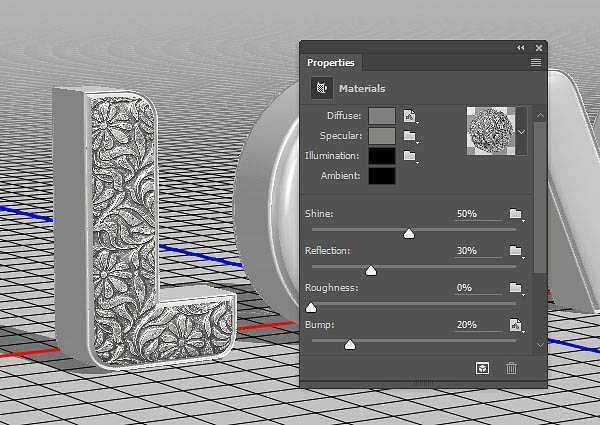This screenshot has width=600, height=425.
Task: Open the Specular texture folder menu
Action: click(410, 136)
